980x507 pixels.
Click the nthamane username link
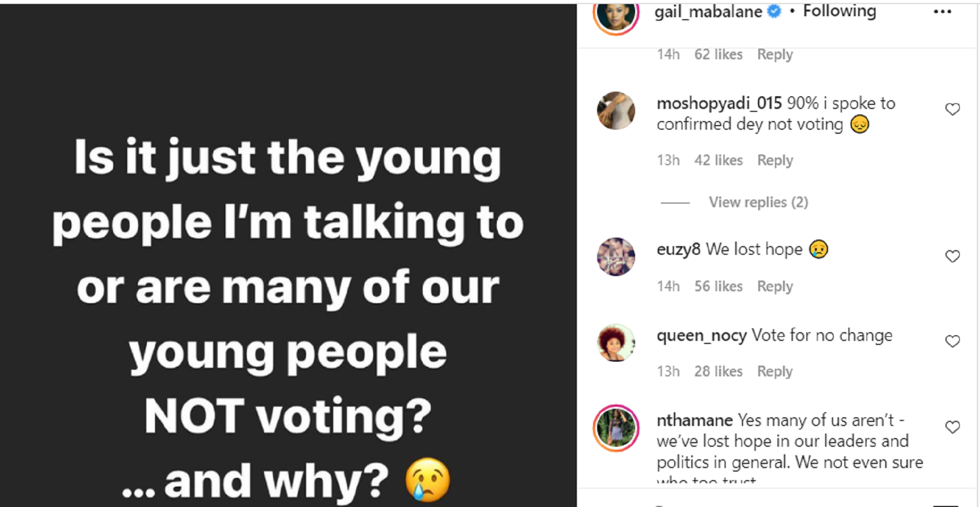(694, 420)
